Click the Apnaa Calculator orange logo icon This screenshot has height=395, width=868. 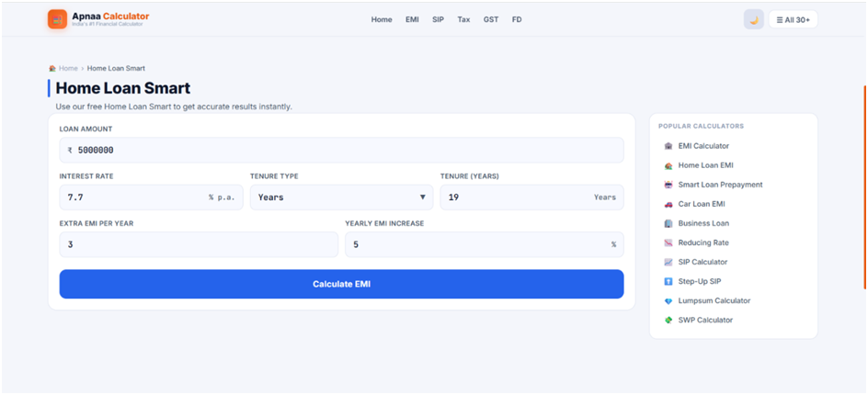[57, 19]
